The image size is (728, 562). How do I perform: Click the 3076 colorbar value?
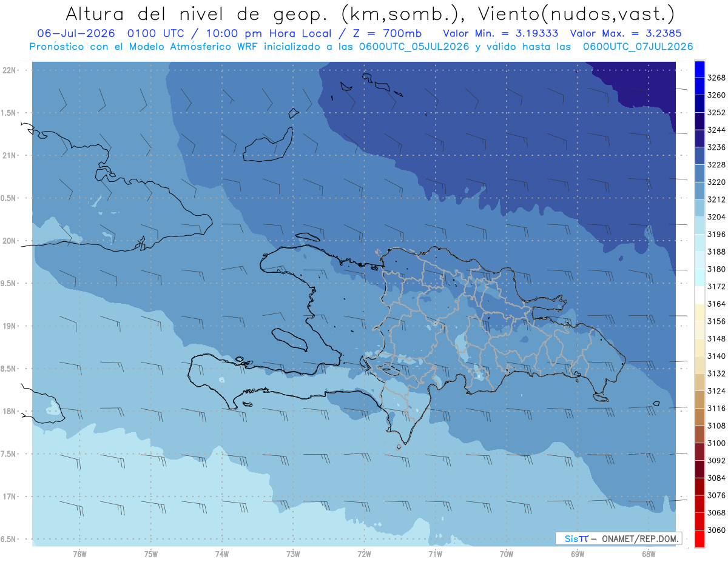click(x=716, y=495)
